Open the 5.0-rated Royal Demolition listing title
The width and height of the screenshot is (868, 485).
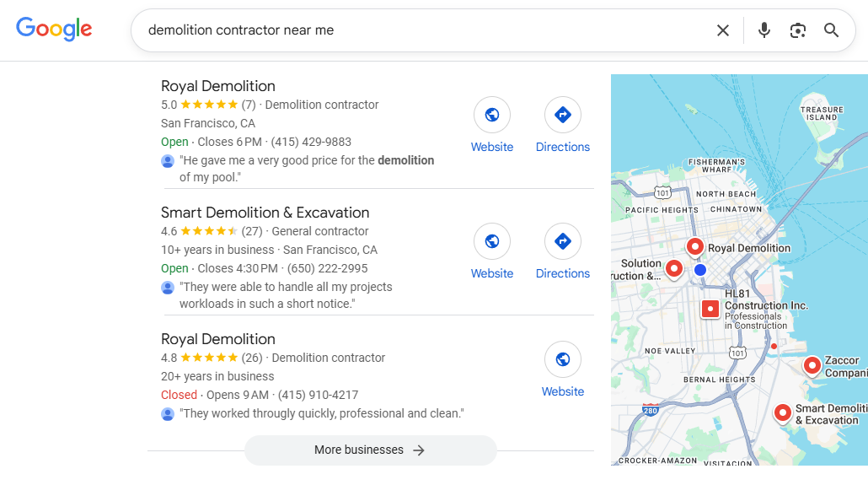(218, 86)
